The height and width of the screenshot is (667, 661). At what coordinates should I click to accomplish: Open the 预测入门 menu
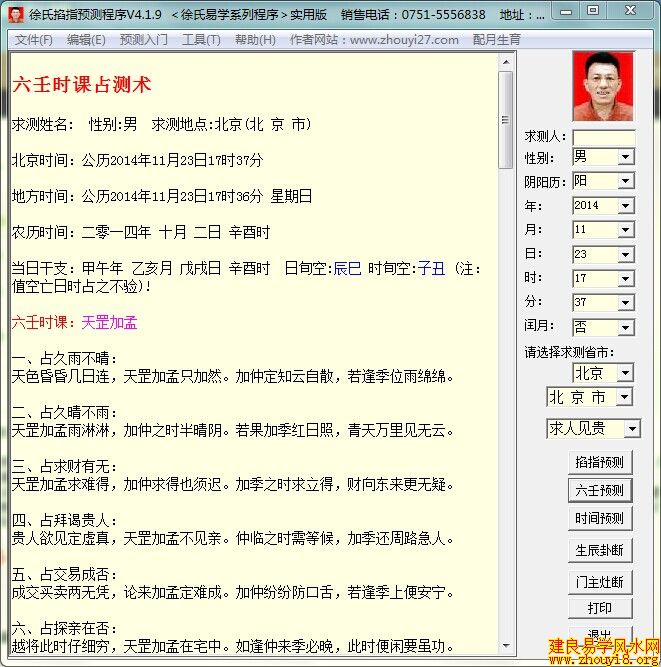click(144, 40)
